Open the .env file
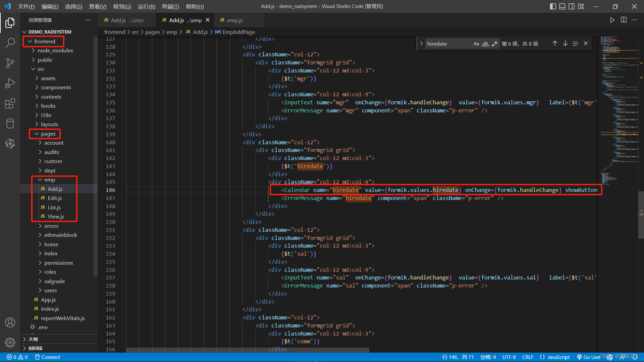 coord(42,327)
